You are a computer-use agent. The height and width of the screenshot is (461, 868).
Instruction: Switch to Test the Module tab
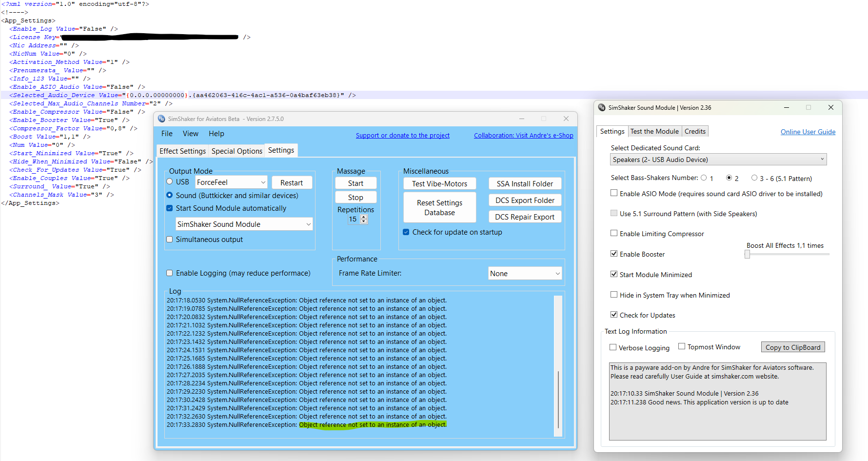pyautogui.click(x=654, y=131)
